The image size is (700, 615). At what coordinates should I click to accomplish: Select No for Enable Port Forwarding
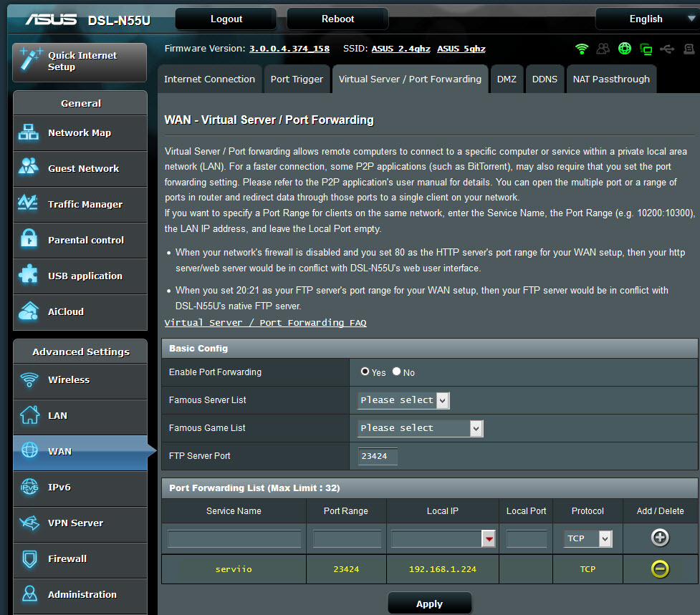(397, 372)
